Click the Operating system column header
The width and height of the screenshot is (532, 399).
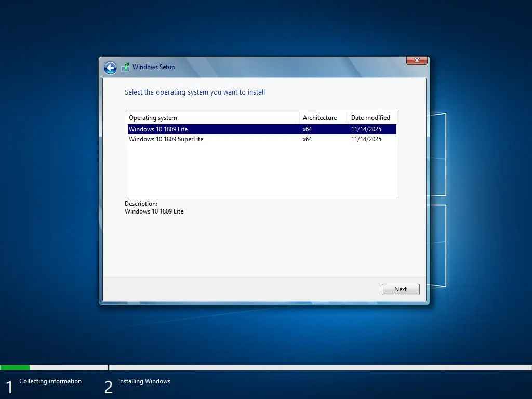(x=153, y=118)
